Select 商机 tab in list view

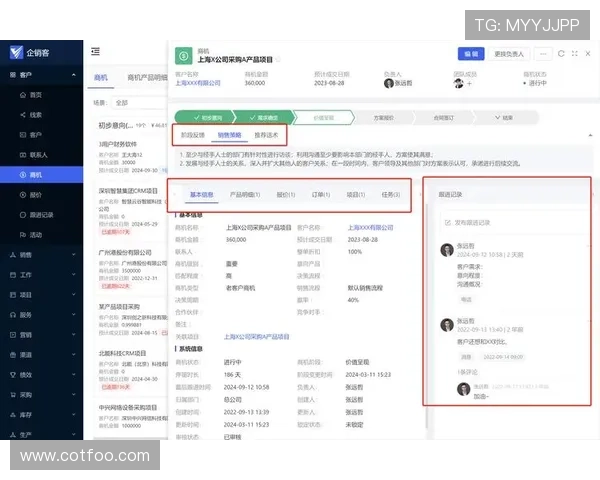[x=101, y=78]
